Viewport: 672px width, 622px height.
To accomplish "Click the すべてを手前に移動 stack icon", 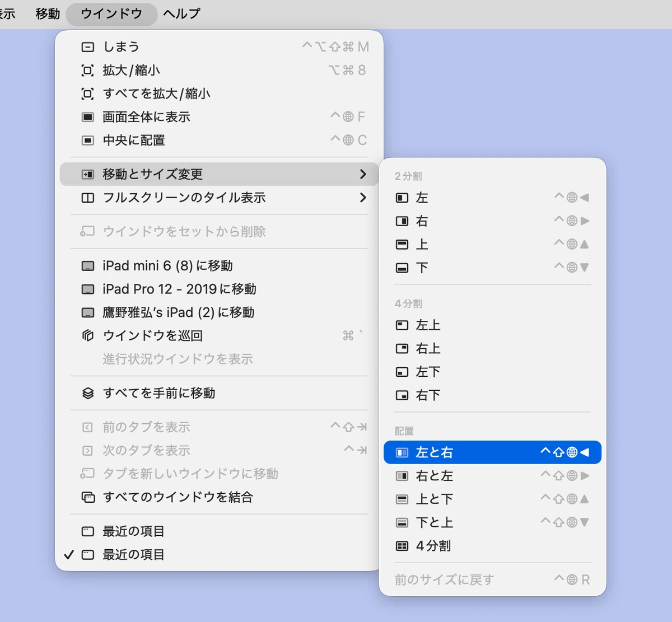I will pyautogui.click(x=88, y=394).
